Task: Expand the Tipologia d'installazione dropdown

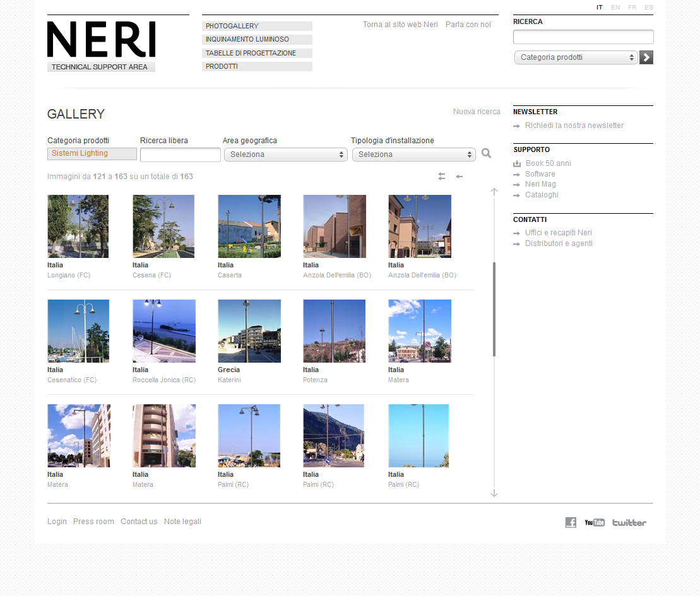Action: [414, 155]
